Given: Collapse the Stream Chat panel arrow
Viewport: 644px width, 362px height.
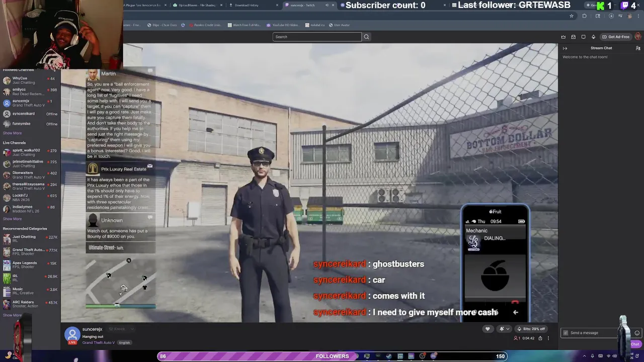Looking at the screenshot, I should [565, 48].
